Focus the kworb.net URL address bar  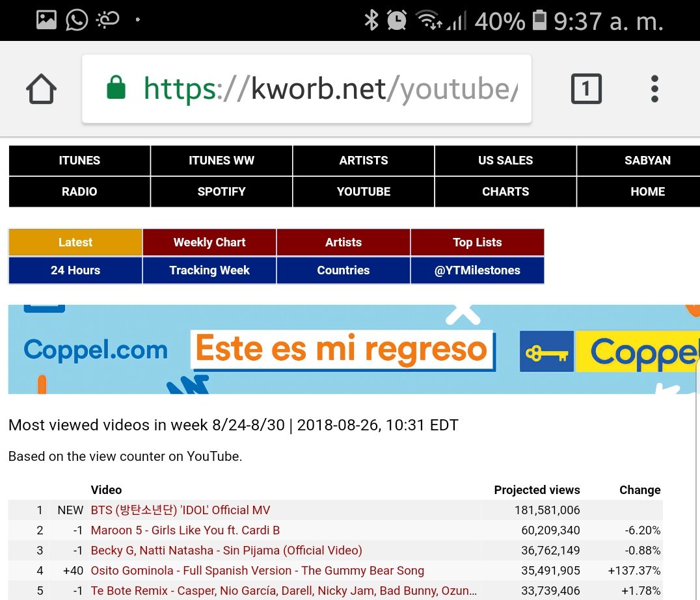coord(306,89)
